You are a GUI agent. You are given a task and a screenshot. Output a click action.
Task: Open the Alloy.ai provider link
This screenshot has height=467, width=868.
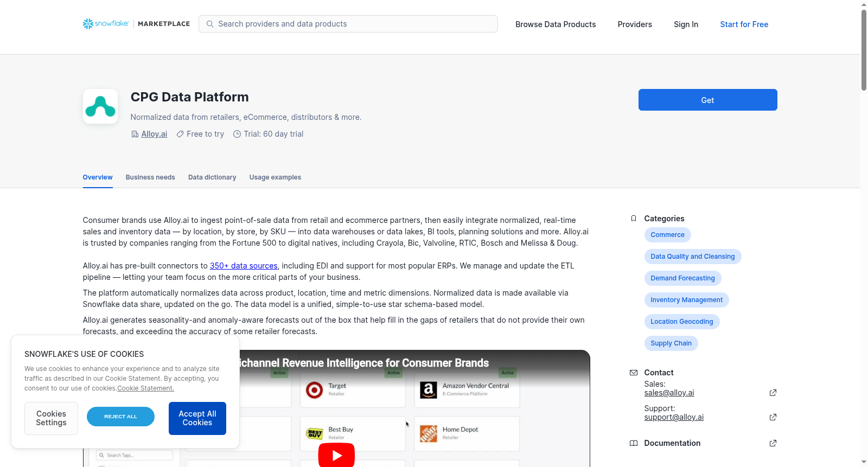(154, 134)
